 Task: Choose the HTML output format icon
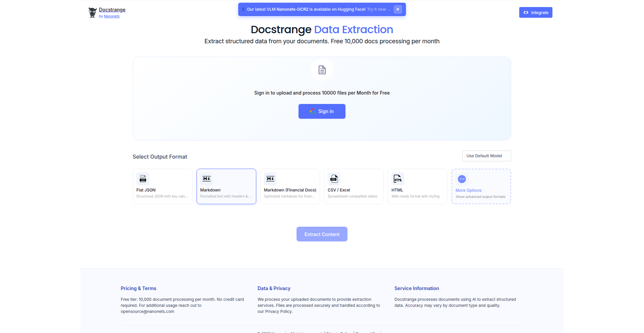[x=398, y=179]
